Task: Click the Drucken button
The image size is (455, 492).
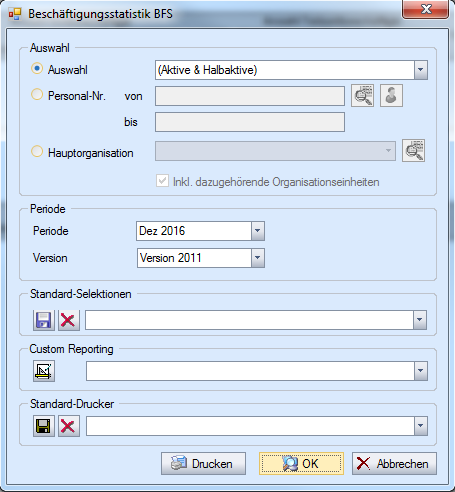Action: click(x=203, y=463)
